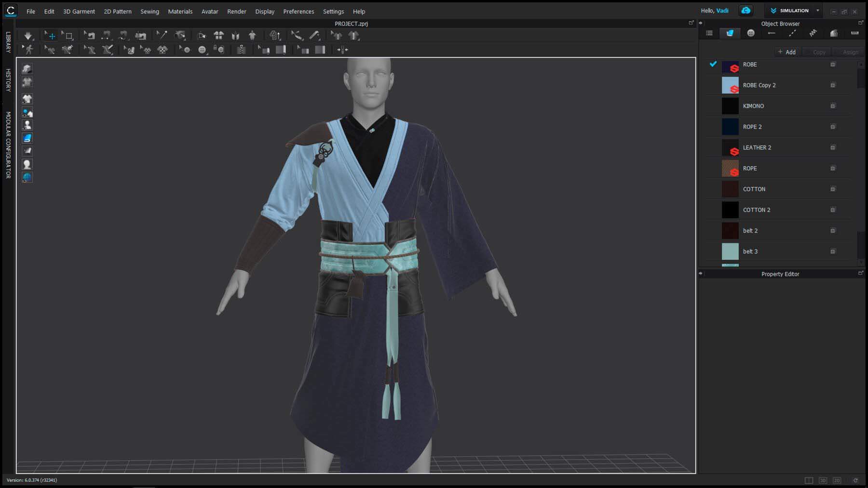Open the LIBRARY side tab
The width and height of the screenshot is (868, 488).
pos(8,42)
